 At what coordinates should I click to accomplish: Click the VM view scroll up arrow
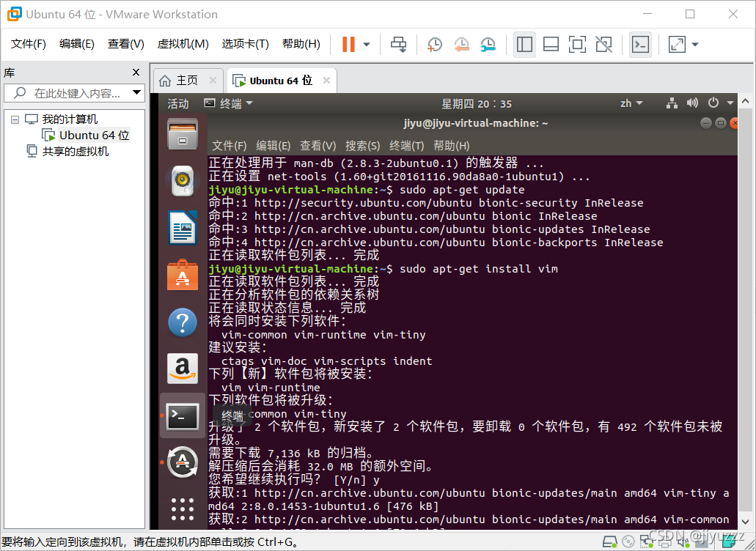tap(746, 102)
